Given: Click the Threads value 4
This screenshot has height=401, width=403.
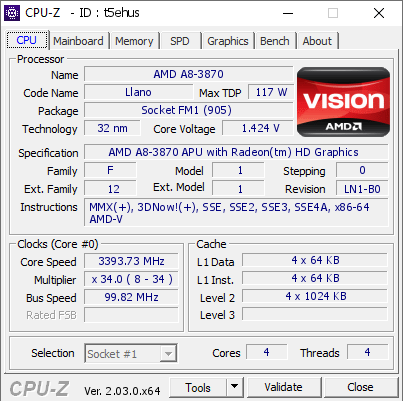Looking at the screenshot, I should pyautogui.click(x=368, y=352).
